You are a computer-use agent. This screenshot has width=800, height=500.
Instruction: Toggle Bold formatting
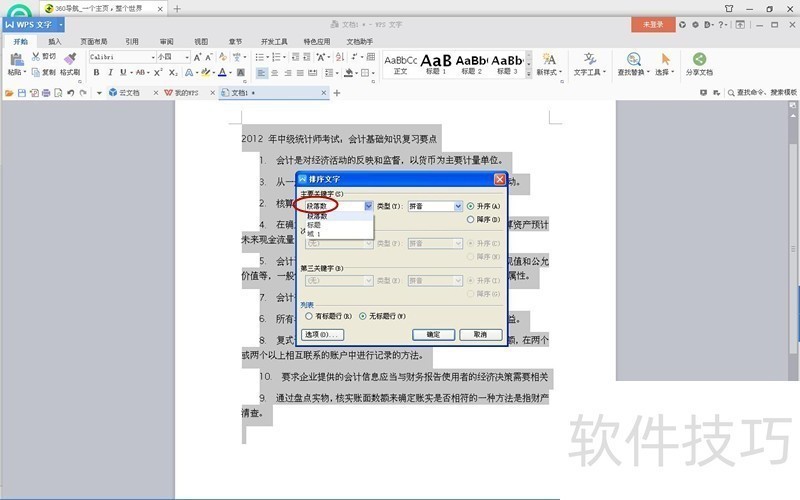(96, 72)
